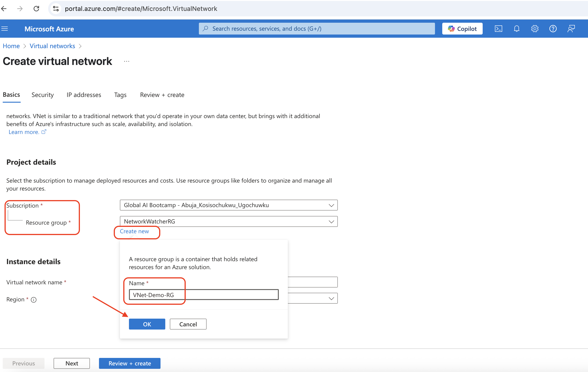Viewport: 588px width, 372px height.
Task: Cancel the new resource group popup
Action: click(188, 324)
